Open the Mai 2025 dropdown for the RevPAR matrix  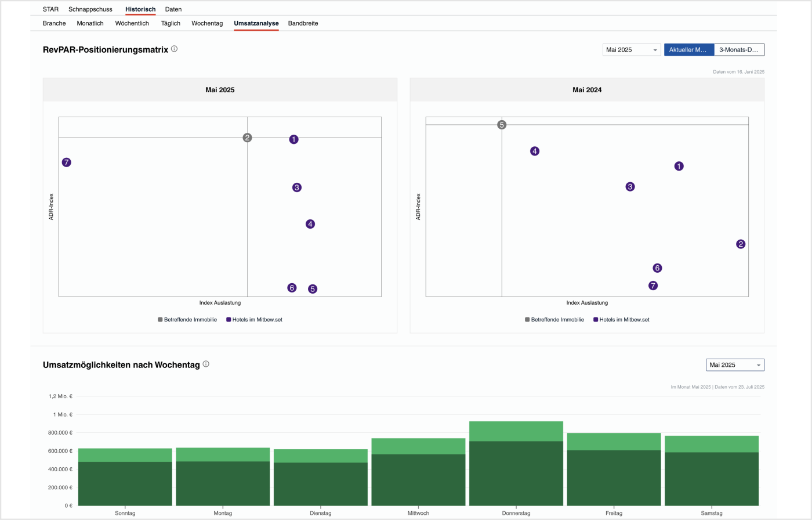click(x=631, y=50)
